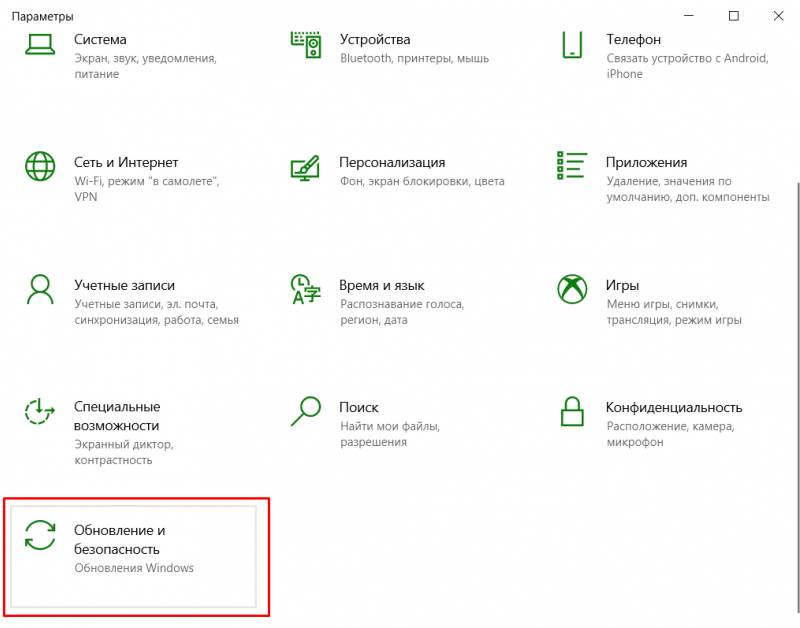Click the Учетные записи person icon

40,289
